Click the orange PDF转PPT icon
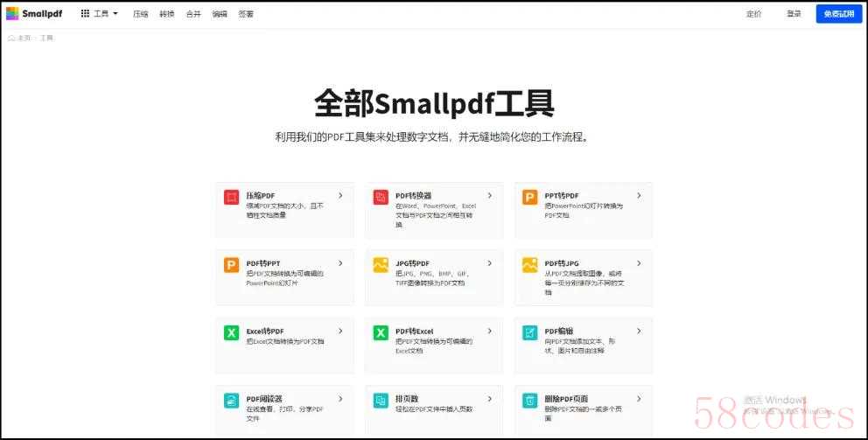Viewport: 868px width, 440px height. pos(231,265)
